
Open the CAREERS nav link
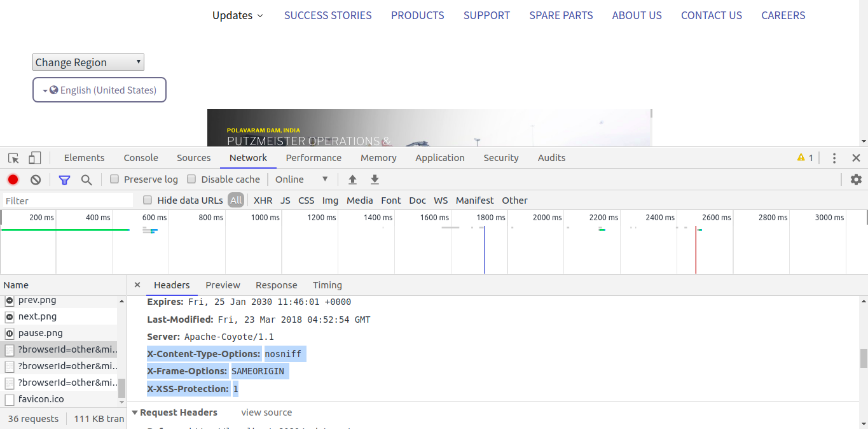click(x=783, y=15)
